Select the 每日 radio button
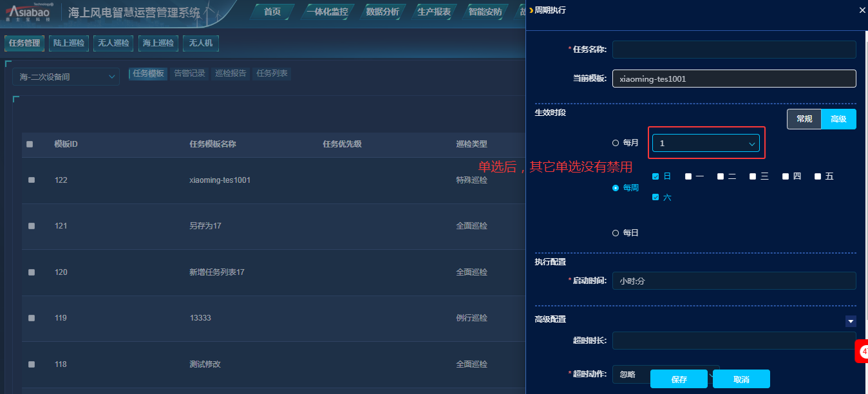This screenshot has width=868, height=394. (615, 233)
